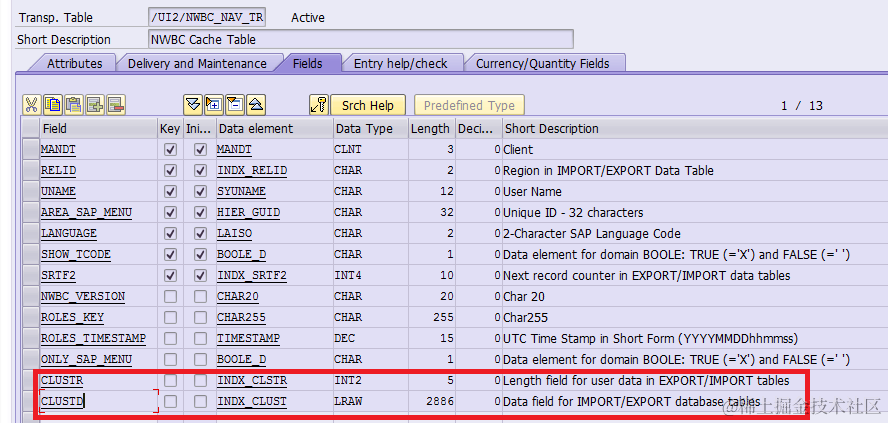888x423 pixels.
Task: Select the SRTF2 row via its row selector
Action: coord(30,275)
